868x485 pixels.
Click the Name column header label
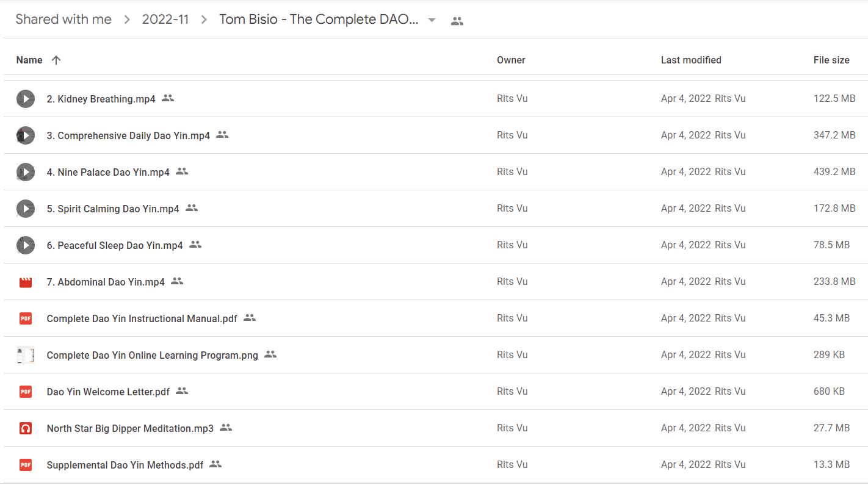coord(29,60)
